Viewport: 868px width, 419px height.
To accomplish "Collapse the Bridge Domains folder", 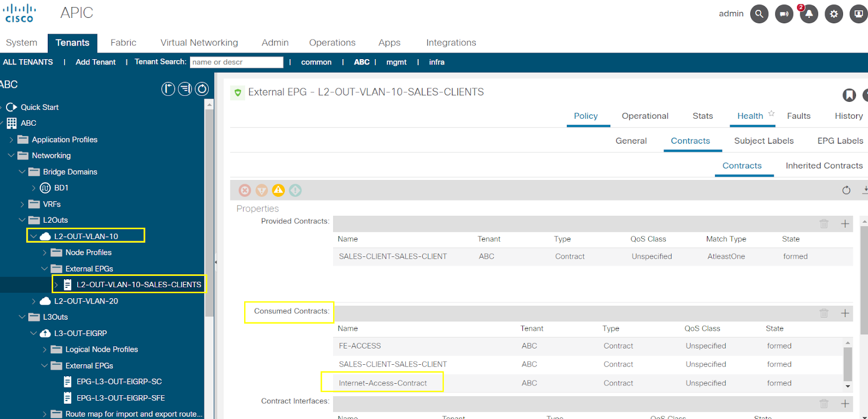I will click(22, 172).
